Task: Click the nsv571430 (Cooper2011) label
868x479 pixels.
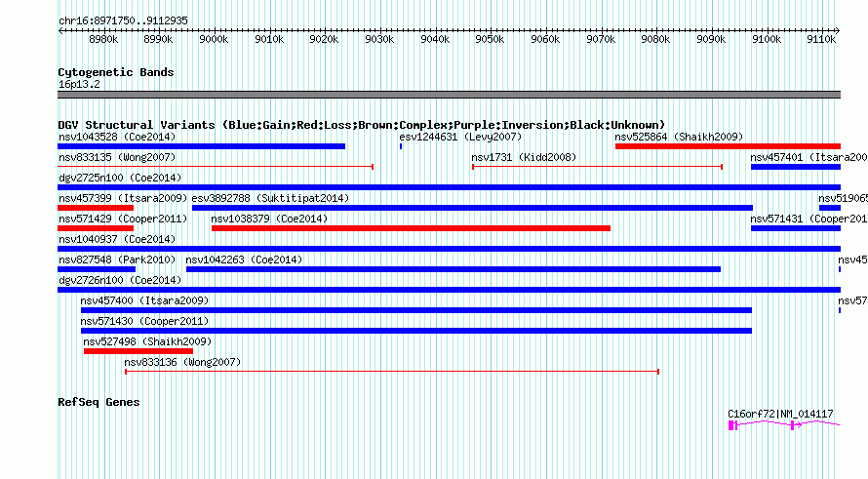Action: 144,321
